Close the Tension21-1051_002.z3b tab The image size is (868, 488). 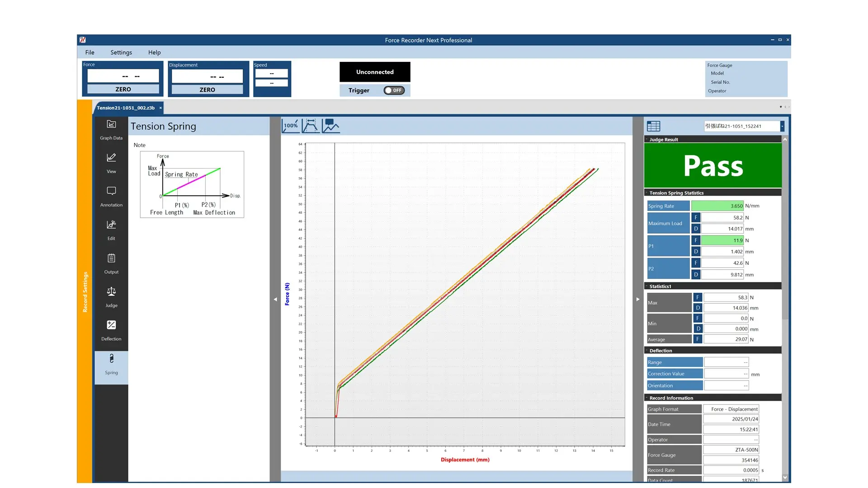tap(160, 108)
